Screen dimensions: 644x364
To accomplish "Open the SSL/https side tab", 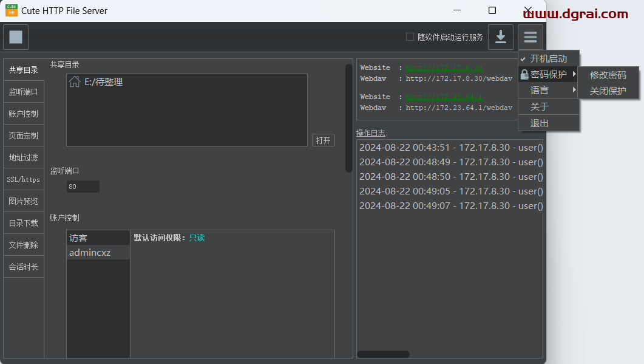I will click(24, 179).
